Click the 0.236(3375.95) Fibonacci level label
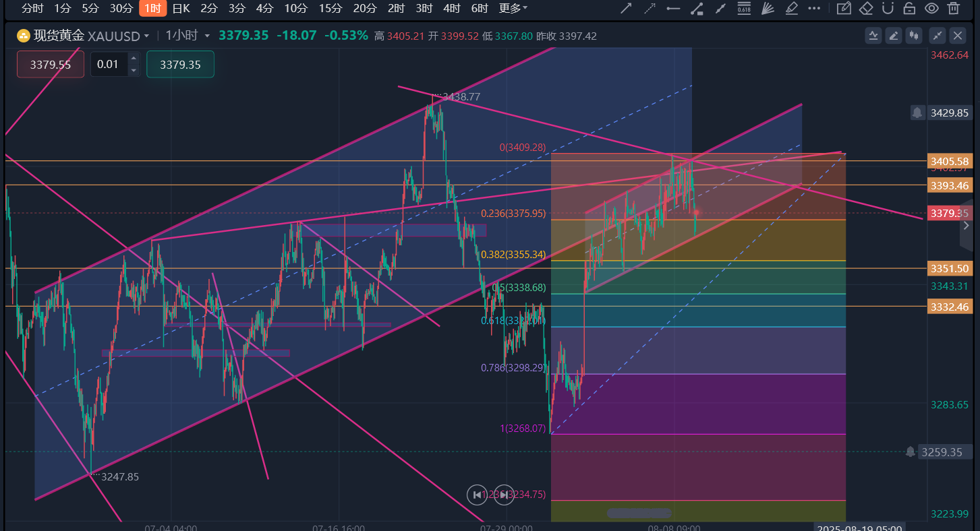The width and height of the screenshot is (980, 531). click(x=513, y=213)
